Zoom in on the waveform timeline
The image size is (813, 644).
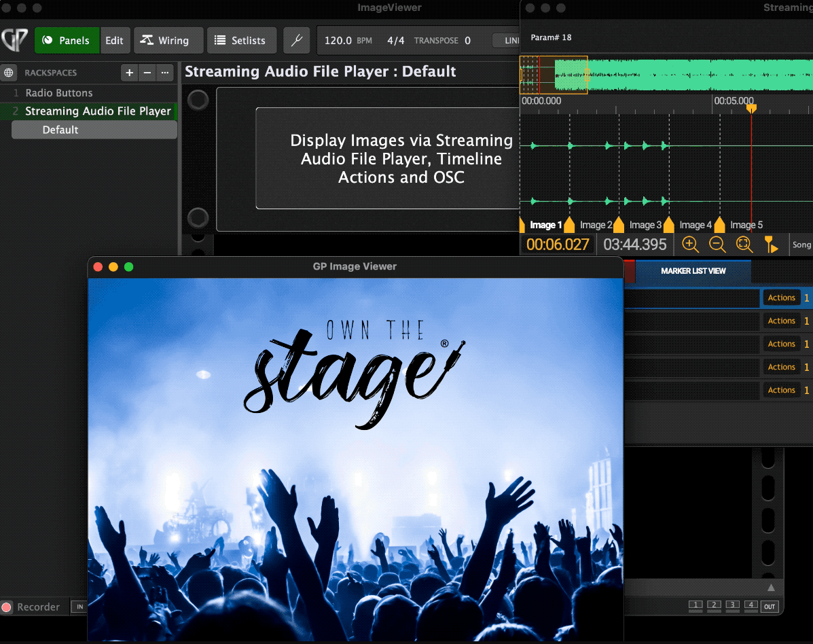690,245
